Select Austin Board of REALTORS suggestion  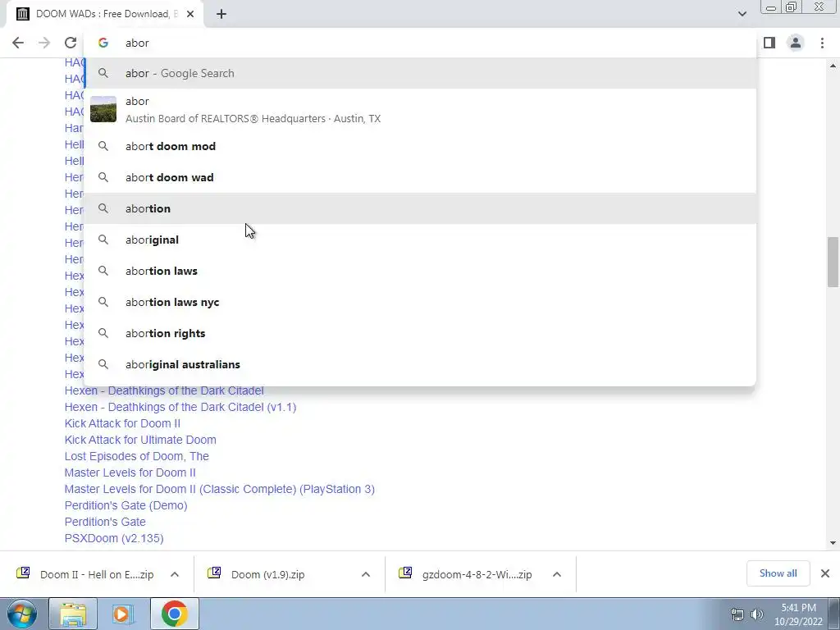[x=420, y=109]
